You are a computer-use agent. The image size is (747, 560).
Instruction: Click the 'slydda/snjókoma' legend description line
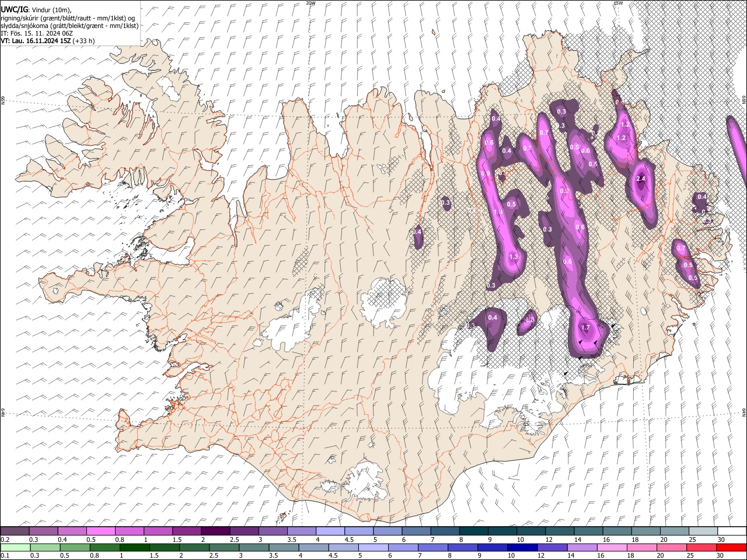69,26
